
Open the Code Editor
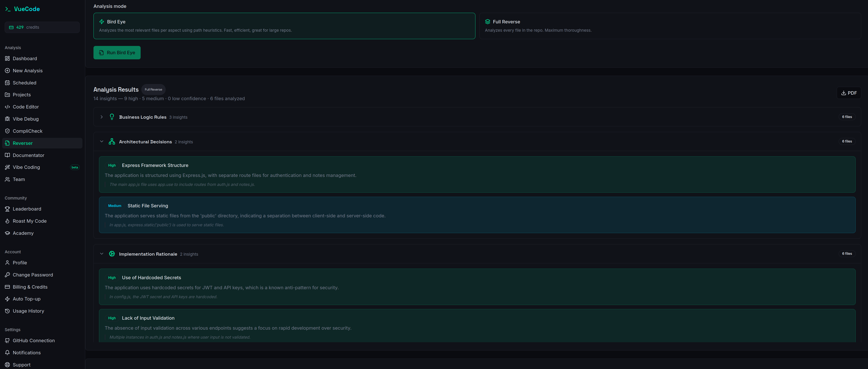25,107
